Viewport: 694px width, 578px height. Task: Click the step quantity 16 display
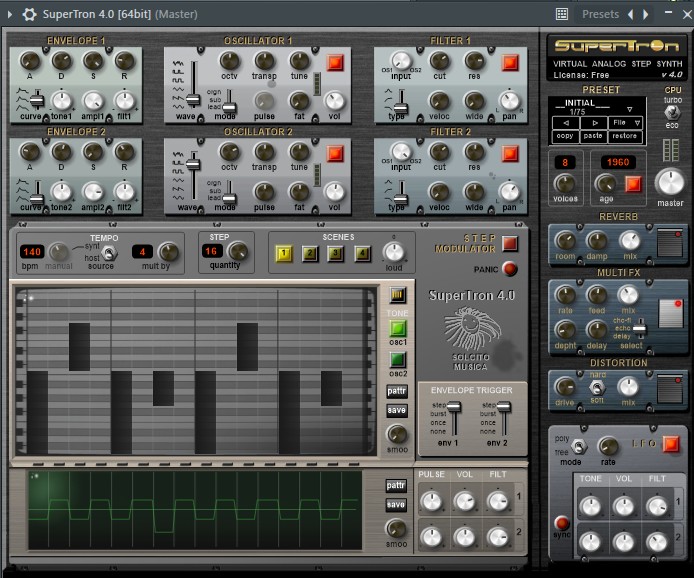click(x=211, y=251)
